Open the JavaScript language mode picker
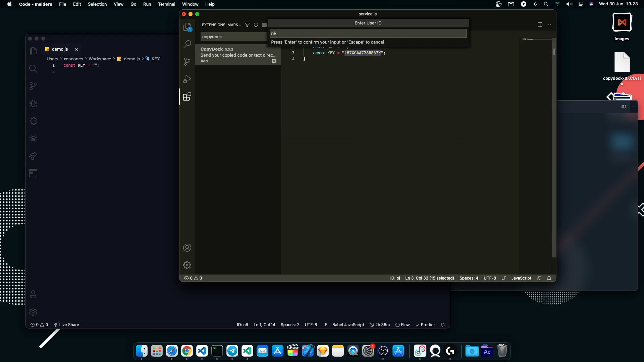 [521, 278]
